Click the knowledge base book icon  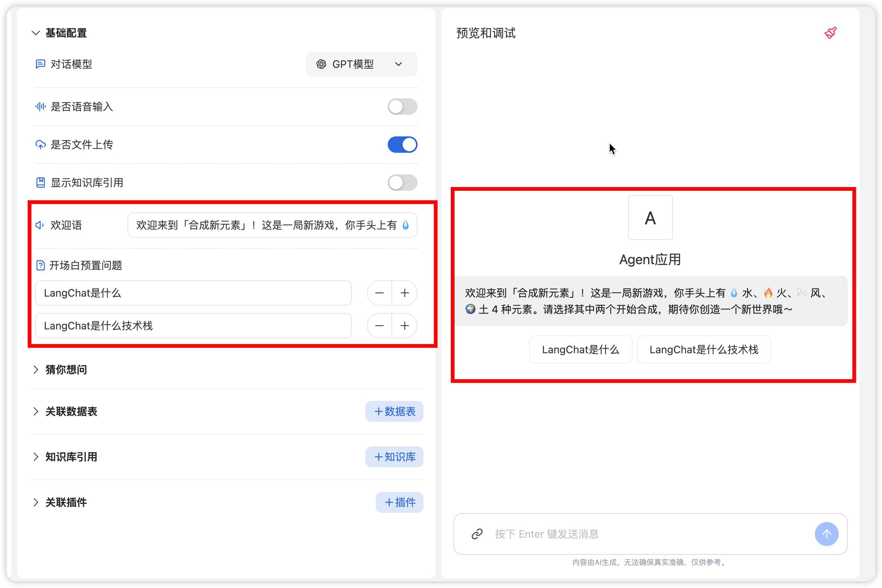coord(40,183)
